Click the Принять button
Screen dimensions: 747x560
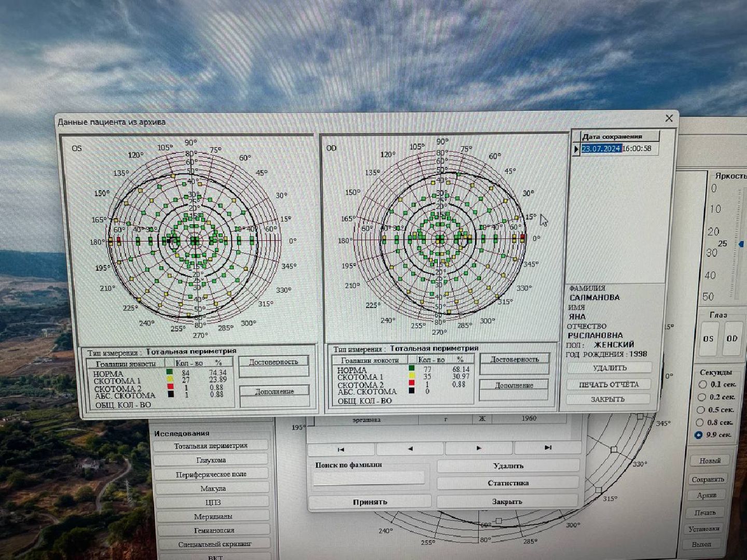370,502
